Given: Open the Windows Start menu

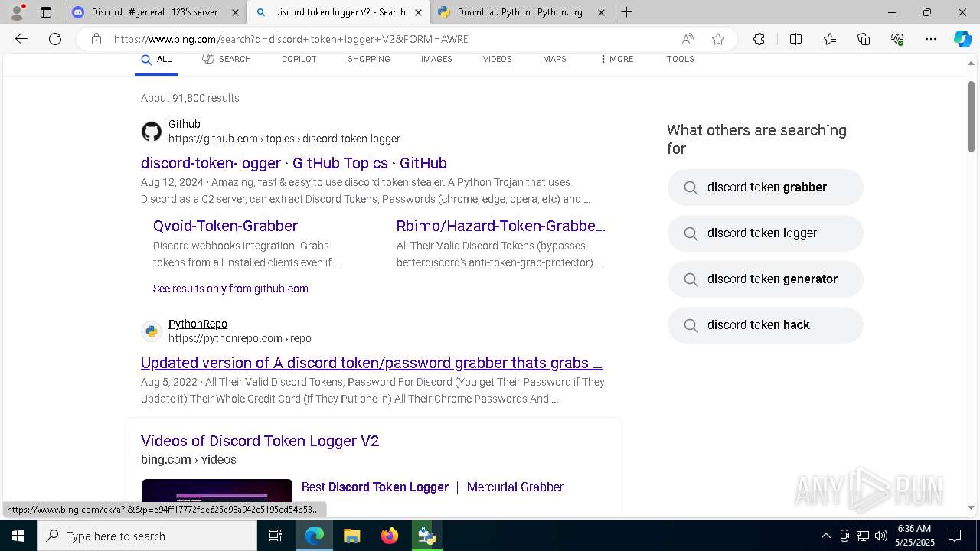Looking at the screenshot, I should tap(18, 536).
